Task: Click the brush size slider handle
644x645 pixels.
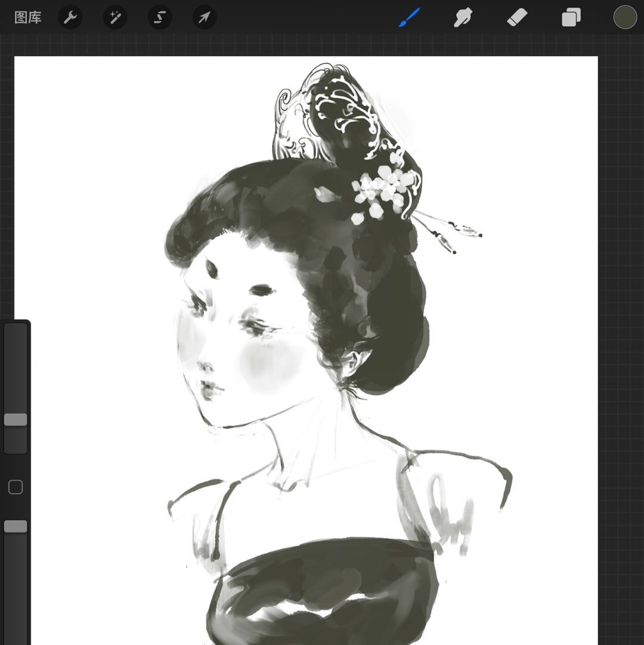Action: [x=16, y=419]
